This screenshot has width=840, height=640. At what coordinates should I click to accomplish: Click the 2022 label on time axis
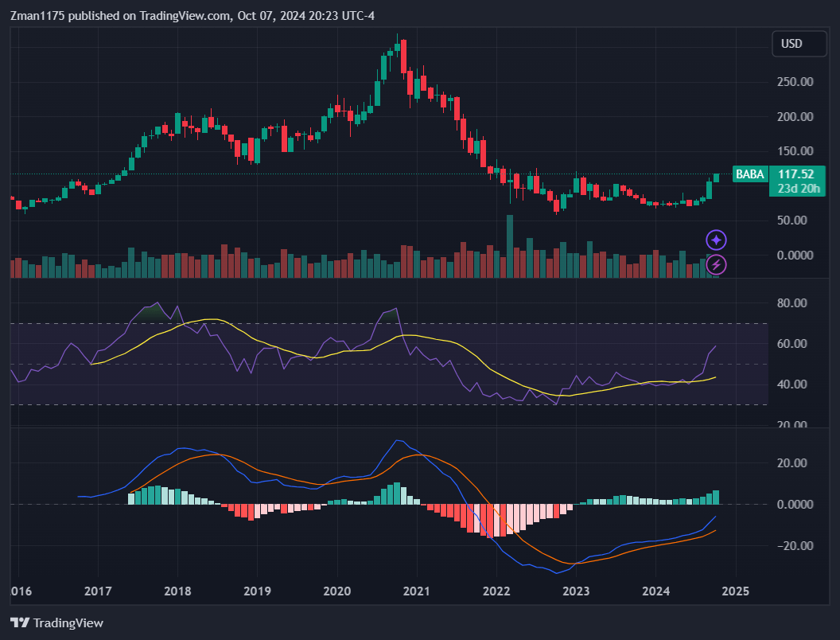(x=496, y=591)
